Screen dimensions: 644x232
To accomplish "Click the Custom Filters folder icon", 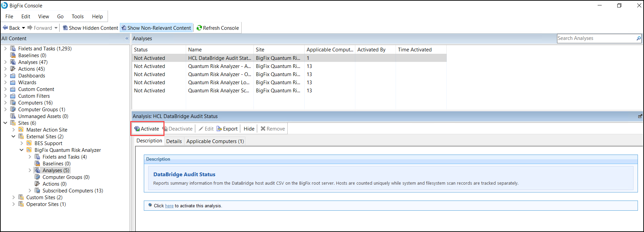I will pos(13,96).
